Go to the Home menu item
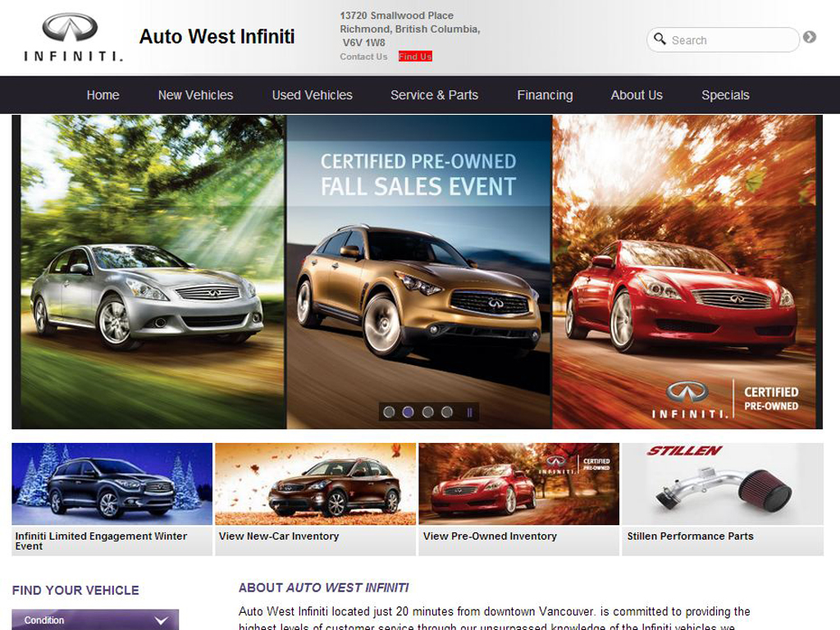The image size is (840, 630). (x=103, y=95)
